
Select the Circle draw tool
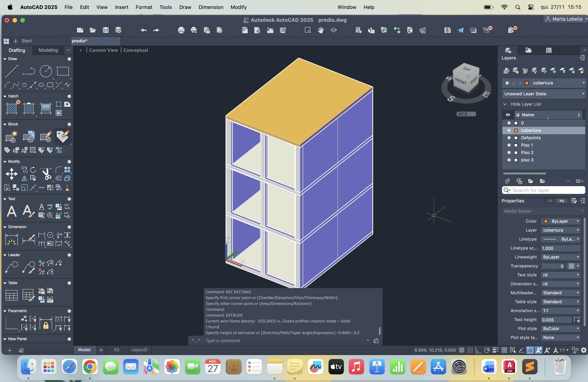coord(46,71)
